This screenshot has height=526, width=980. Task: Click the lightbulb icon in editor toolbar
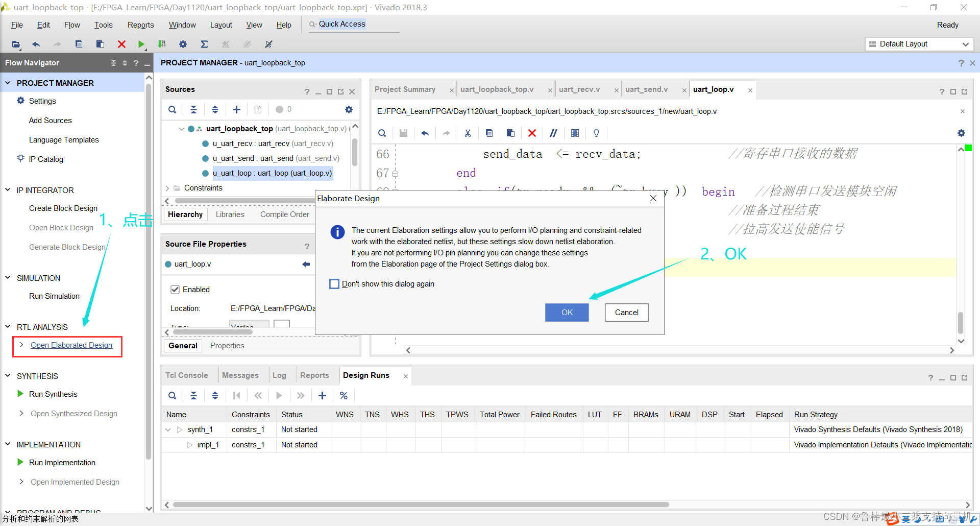tap(596, 133)
